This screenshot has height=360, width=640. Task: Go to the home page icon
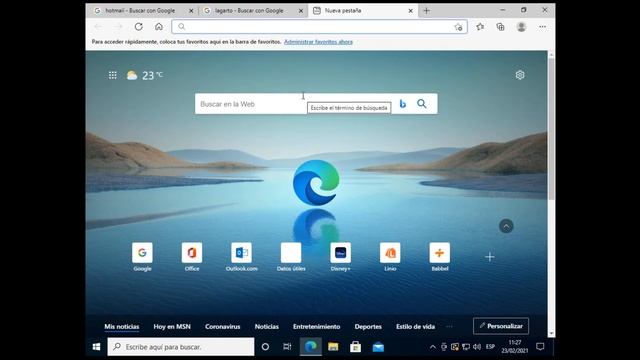point(159,27)
